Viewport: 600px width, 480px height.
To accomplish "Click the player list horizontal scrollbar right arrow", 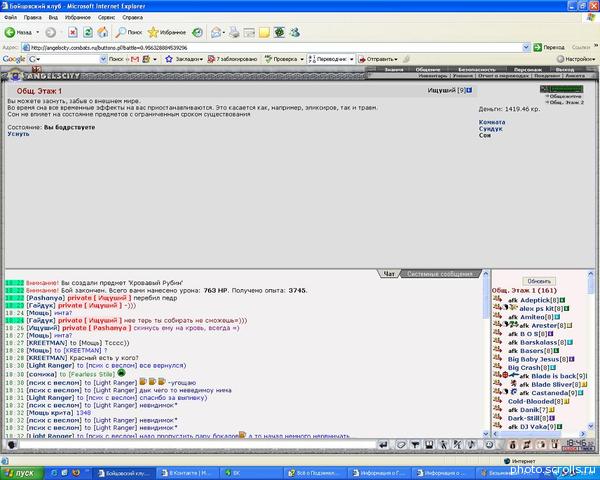I will [583, 434].
